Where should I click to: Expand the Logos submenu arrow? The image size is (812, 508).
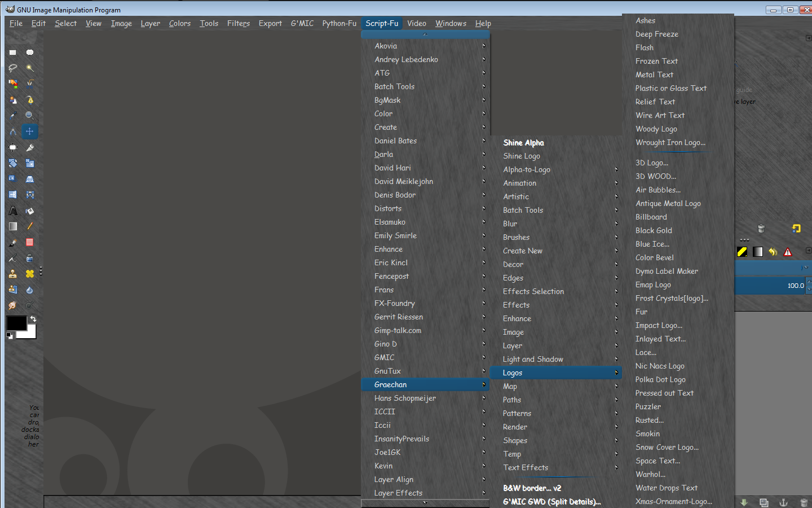pyautogui.click(x=616, y=373)
